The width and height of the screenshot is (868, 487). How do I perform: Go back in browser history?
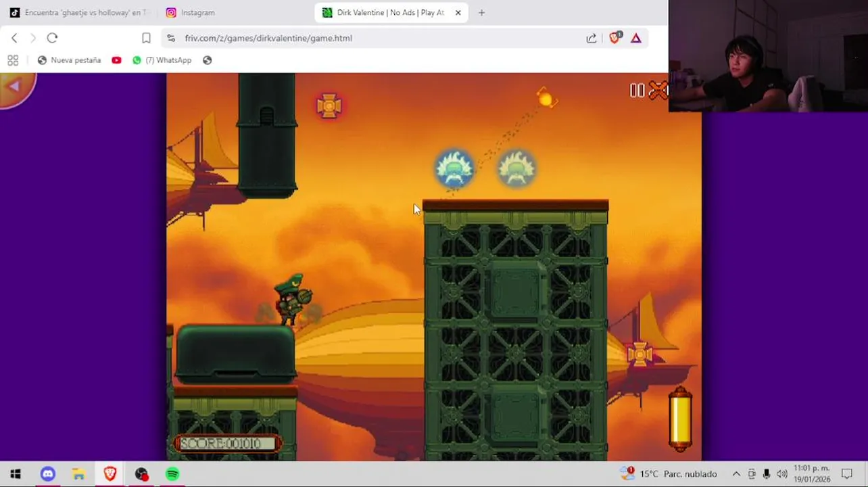[x=14, y=38]
